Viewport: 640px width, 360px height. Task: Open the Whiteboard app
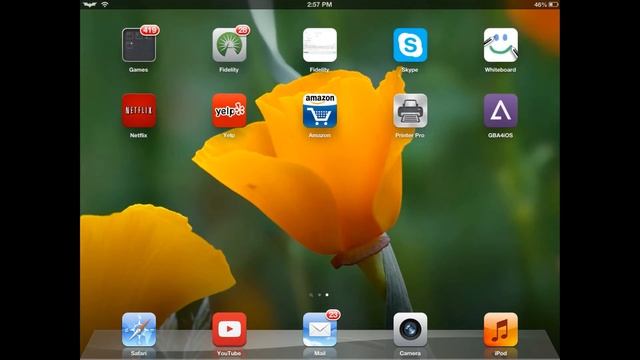click(x=500, y=45)
